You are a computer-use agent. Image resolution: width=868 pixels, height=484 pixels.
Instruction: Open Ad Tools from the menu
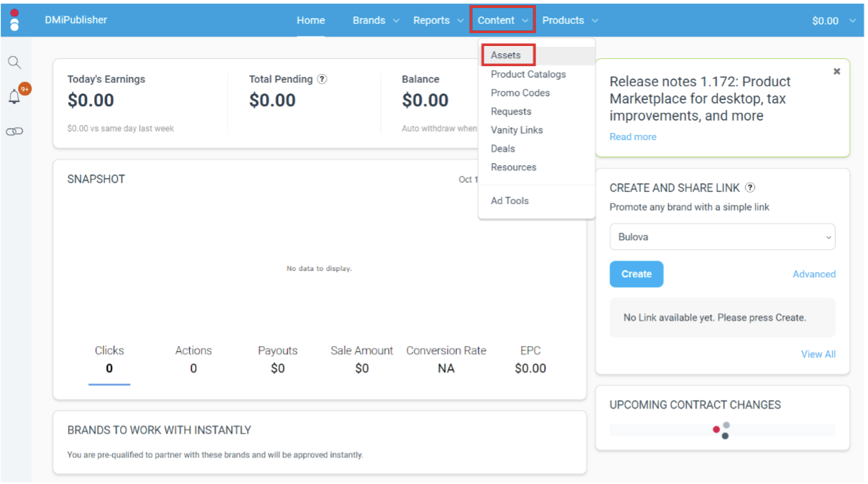click(509, 201)
